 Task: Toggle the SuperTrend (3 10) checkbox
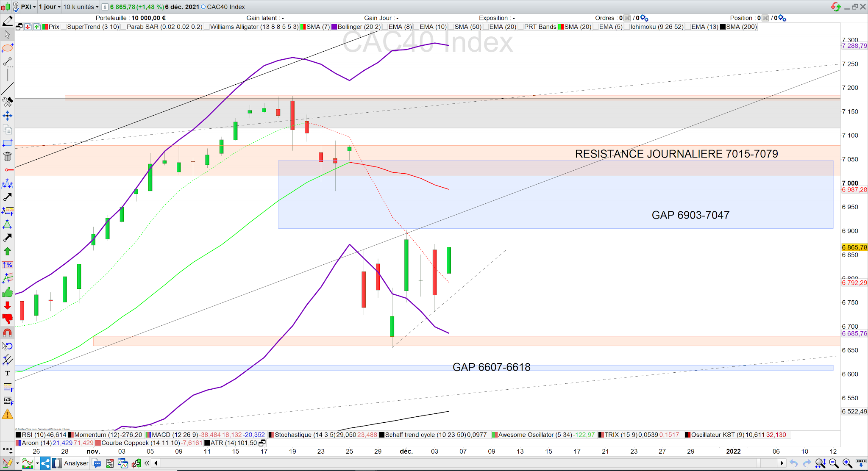click(64, 27)
